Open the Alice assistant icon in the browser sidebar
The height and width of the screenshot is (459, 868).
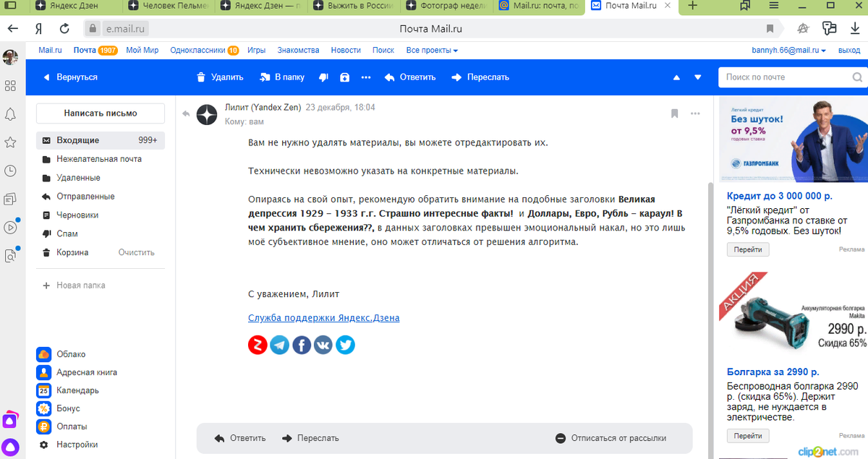pyautogui.click(x=10, y=446)
